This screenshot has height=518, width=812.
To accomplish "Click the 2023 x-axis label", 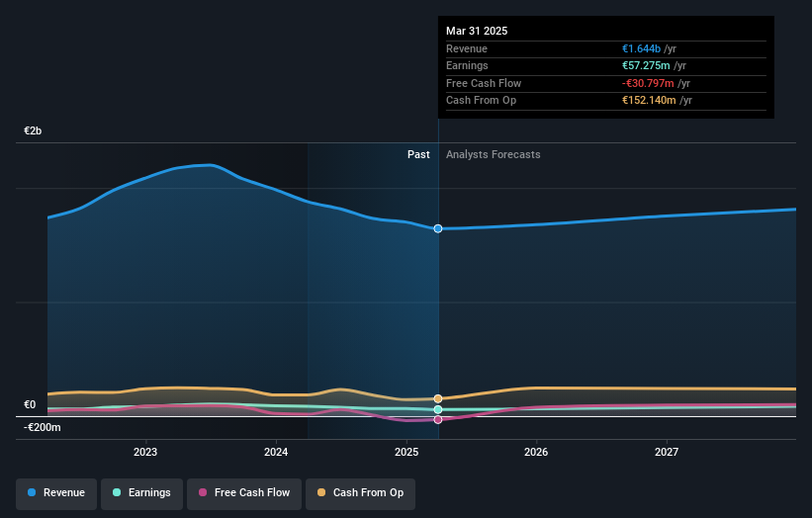I will pos(145,452).
